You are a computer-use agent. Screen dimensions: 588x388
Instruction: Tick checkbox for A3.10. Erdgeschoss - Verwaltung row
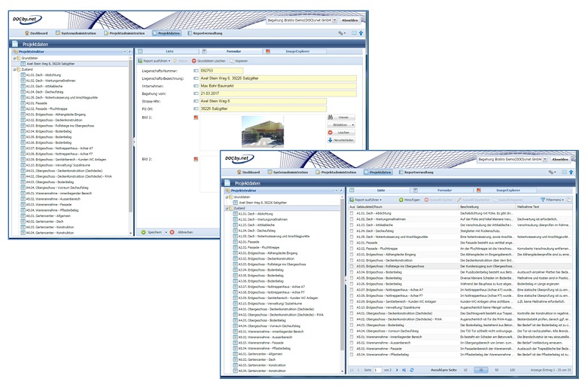352,307
